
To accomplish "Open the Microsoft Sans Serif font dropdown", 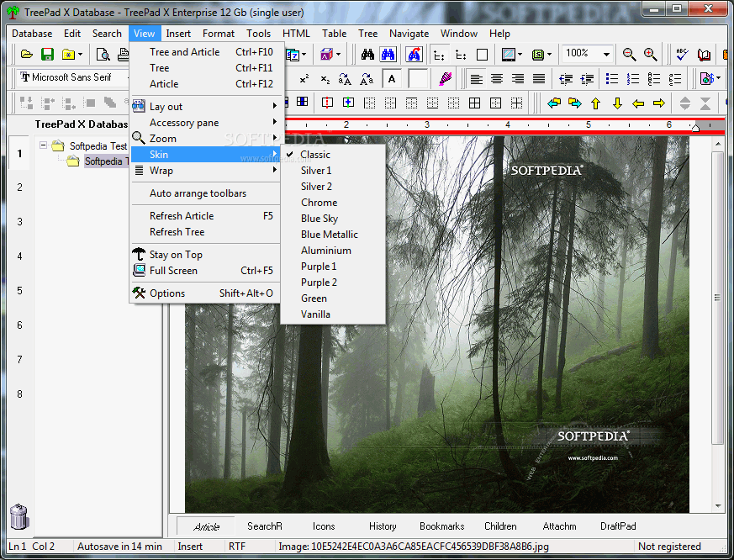I will click(x=73, y=77).
